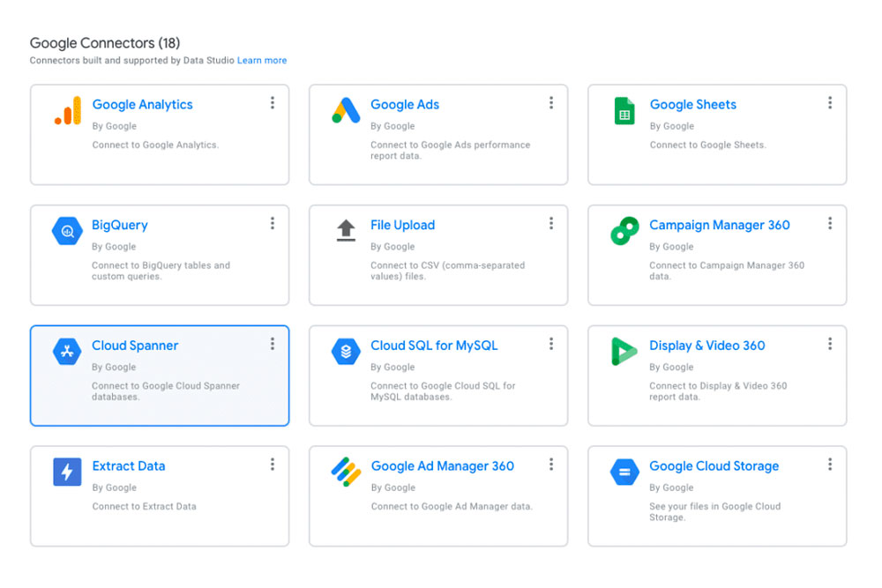
Task: Click 'By Google' under File Upload
Action: [392, 247]
